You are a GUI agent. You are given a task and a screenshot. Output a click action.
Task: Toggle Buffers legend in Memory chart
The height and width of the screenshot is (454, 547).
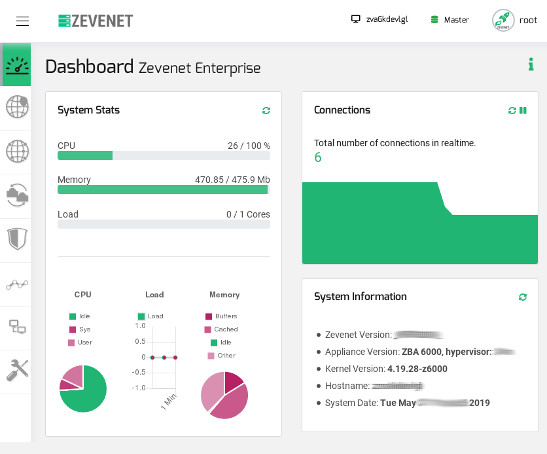click(x=221, y=316)
